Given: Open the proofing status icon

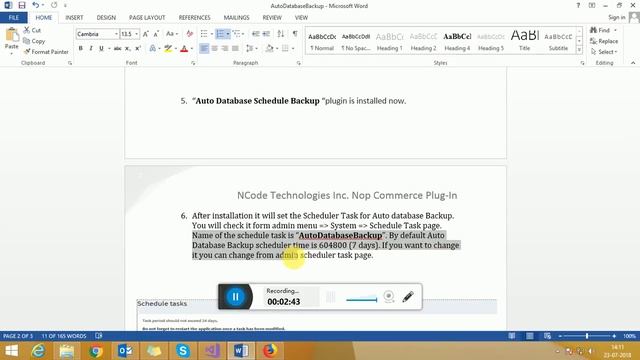Looking at the screenshot, I should coord(99,336).
